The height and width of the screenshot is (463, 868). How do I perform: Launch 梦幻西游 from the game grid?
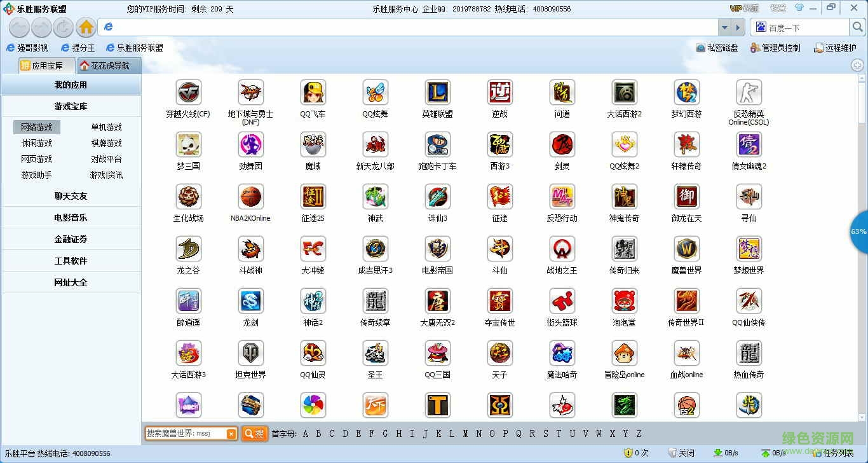686,93
